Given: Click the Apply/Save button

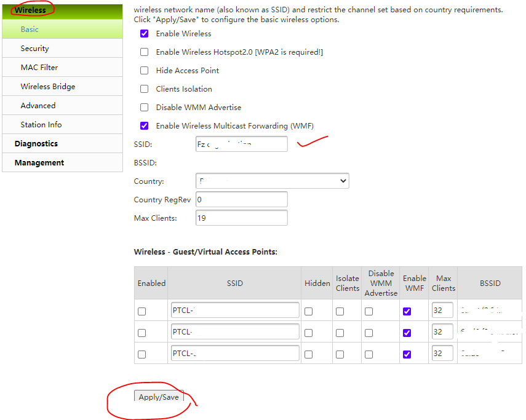Looking at the screenshot, I should 159,397.
